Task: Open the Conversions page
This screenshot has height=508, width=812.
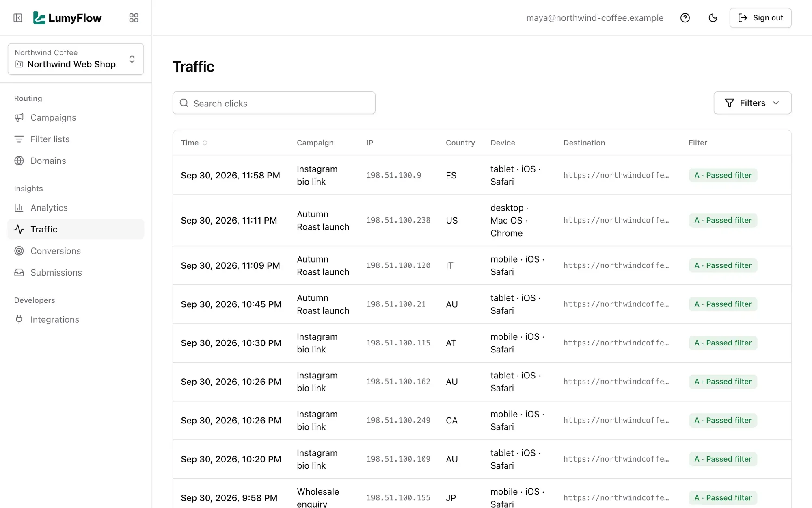Action: coord(76,251)
